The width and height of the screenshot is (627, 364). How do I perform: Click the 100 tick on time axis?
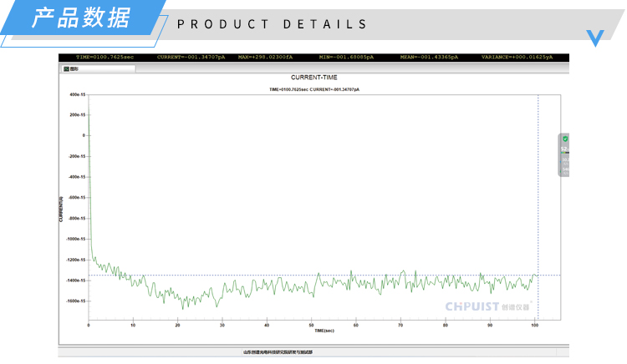click(535, 326)
